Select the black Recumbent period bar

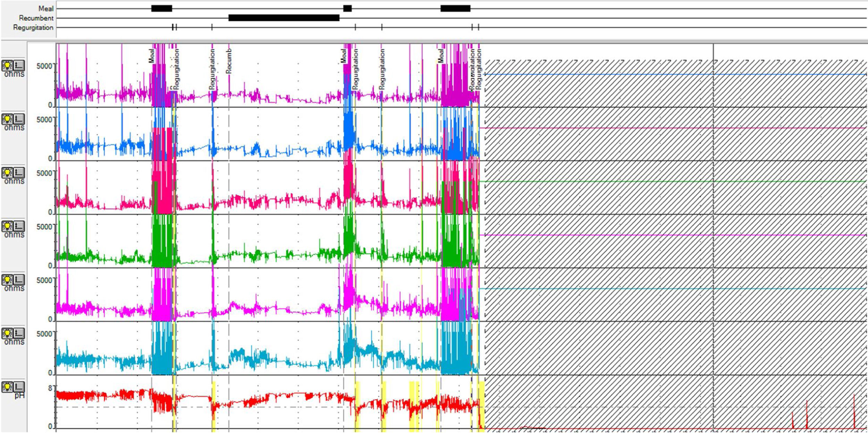(x=284, y=18)
